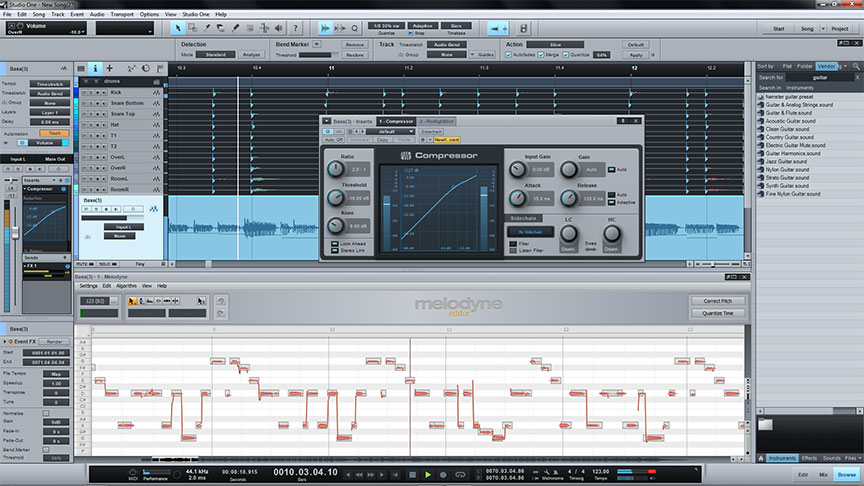Switch to the 1 - Compressor insert tab

(396, 121)
